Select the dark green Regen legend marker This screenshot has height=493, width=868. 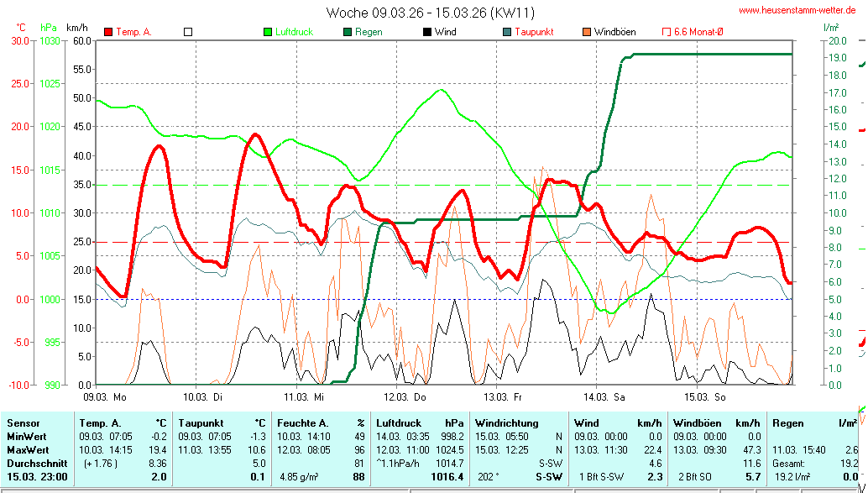click(x=348, y=32)
